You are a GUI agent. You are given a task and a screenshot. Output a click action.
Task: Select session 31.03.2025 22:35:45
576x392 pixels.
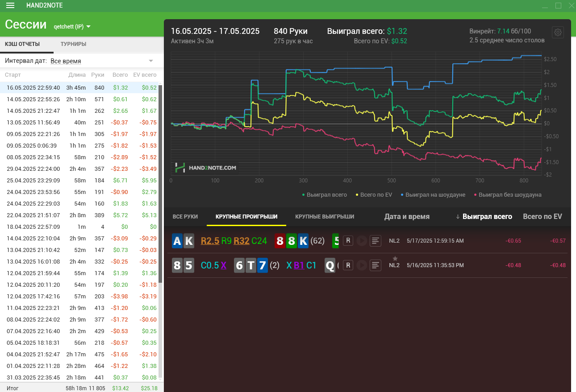coord(79,378)
